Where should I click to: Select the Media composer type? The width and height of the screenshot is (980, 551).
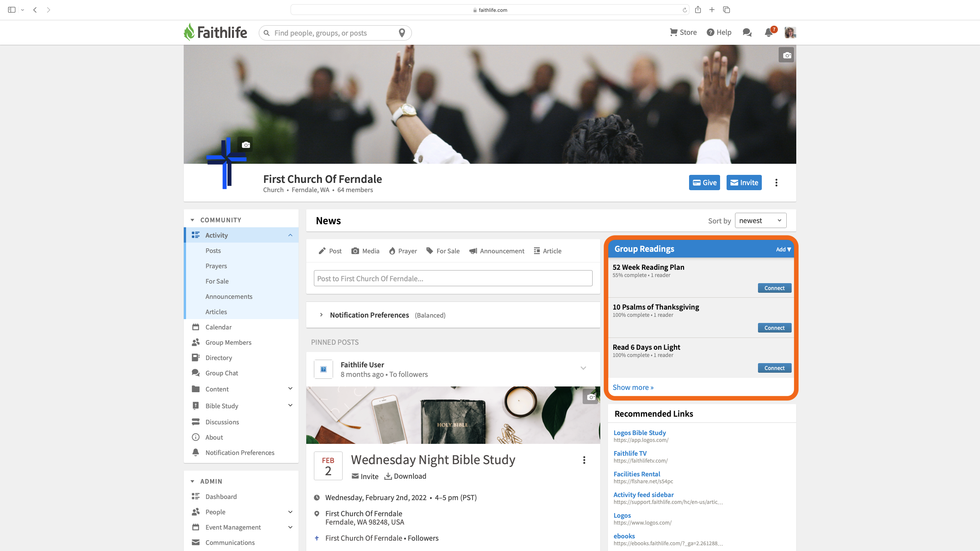pyautogui.click(x=366, y=251)
